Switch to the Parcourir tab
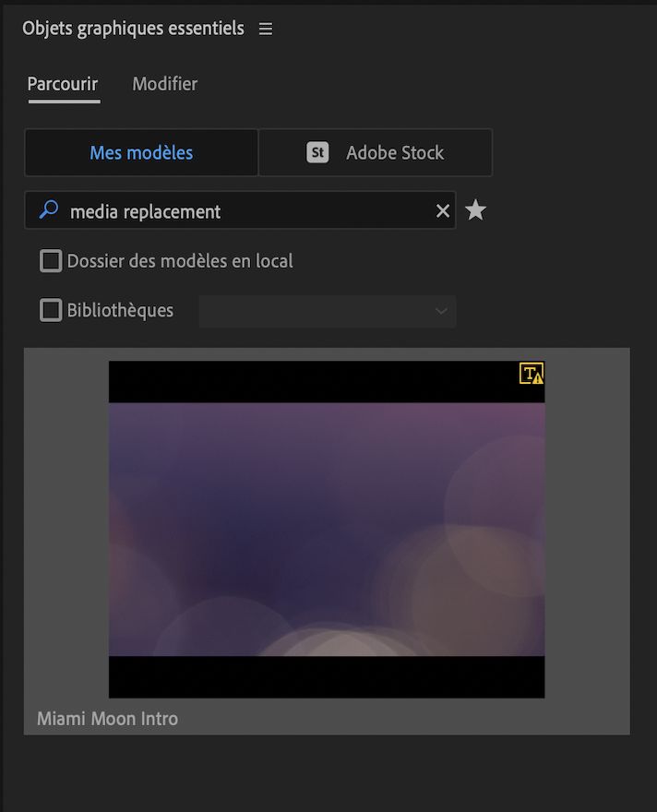This screenshot has width=657, height=812. [63, 84]
